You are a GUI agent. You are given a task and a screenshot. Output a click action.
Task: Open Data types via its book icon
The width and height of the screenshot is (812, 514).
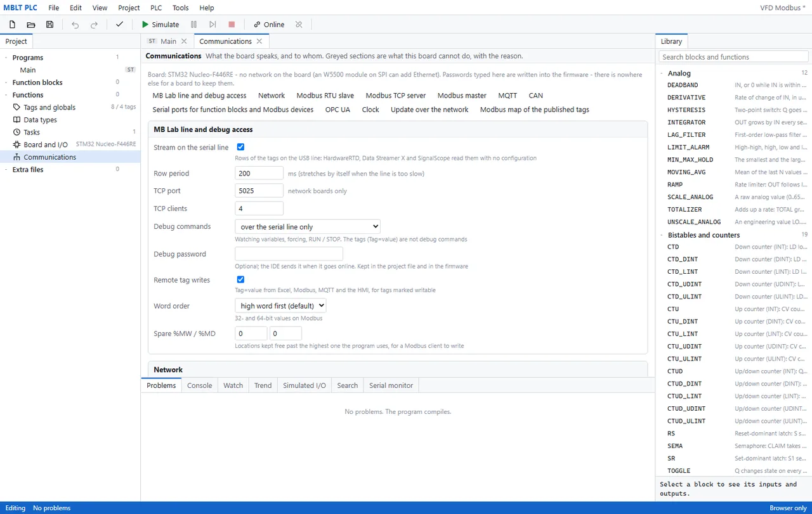tap(17, 120)
